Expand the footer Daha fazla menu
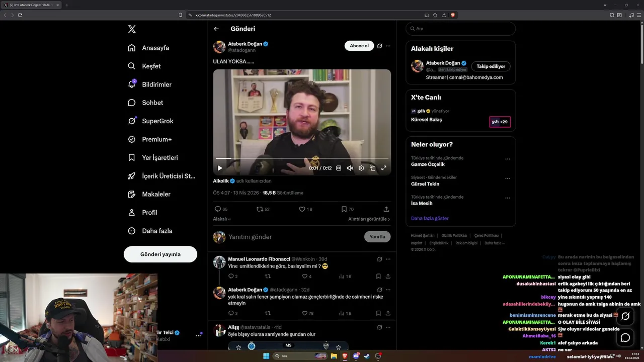 point(495,243)
